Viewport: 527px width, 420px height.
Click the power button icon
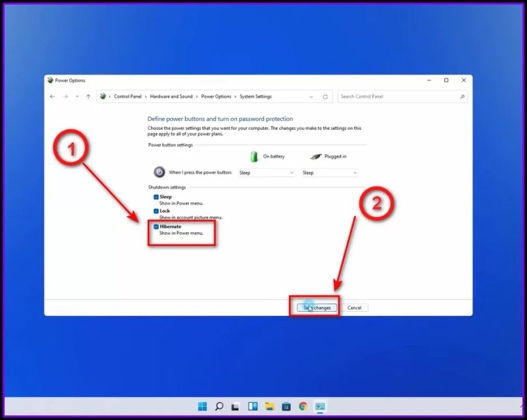160,172
